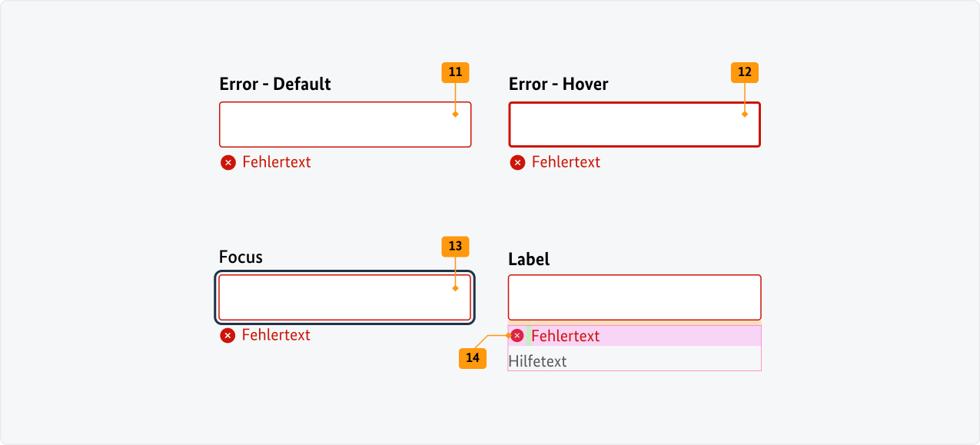The image size is (980, 445).
Task: Select annotation marker 14
Action: click(473, 357)
